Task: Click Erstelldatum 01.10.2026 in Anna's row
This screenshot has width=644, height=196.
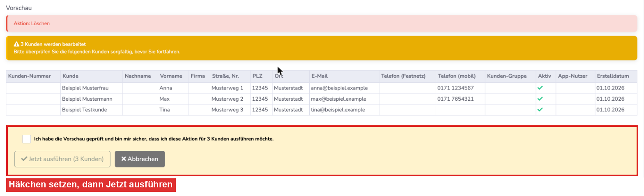Action: (611, 88)
